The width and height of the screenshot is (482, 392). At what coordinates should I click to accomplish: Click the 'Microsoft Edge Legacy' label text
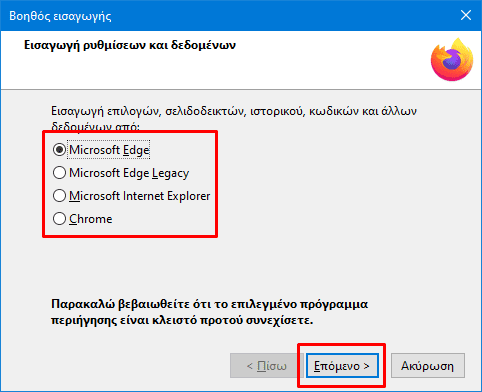click(129, 173)
